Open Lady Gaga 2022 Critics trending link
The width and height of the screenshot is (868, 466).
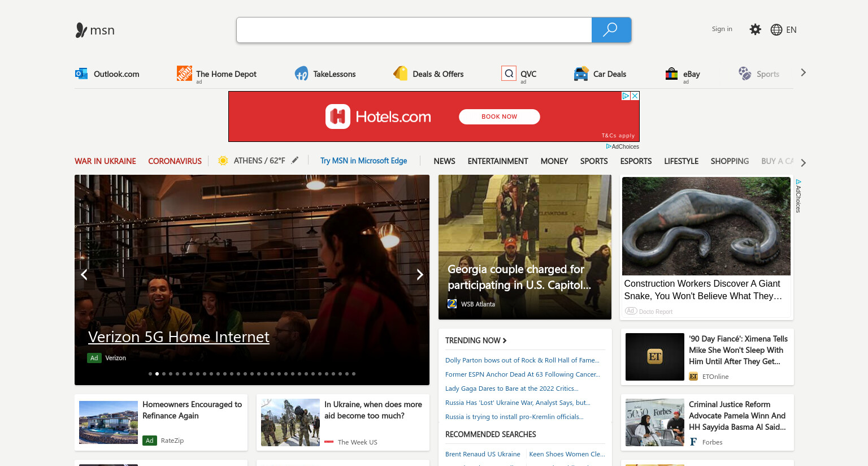pos(512,389)
